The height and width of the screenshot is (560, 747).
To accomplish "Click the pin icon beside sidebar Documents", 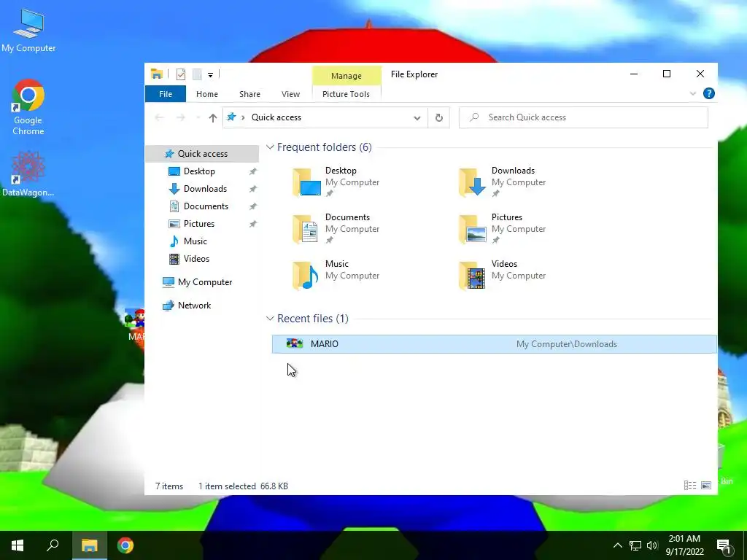I will point(253,206).
